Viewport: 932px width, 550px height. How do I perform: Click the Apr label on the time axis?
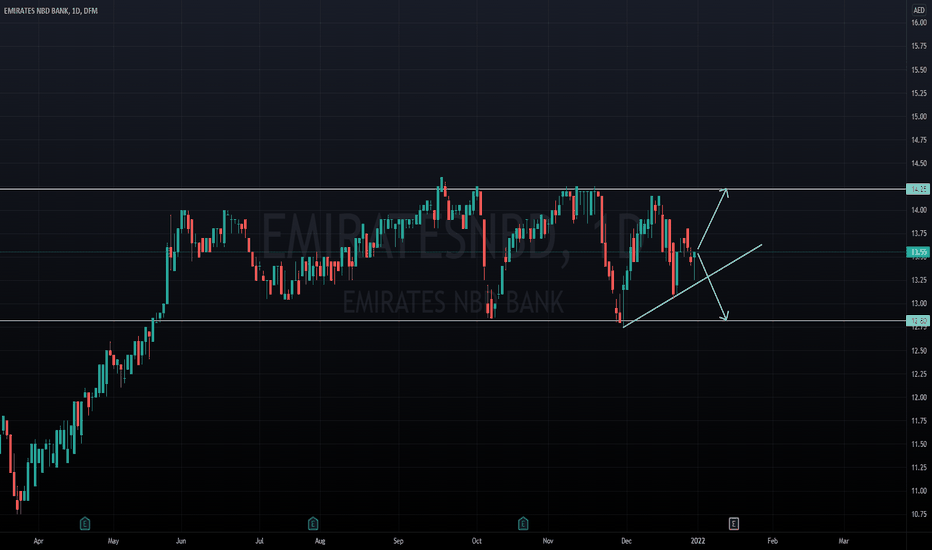coord(39,541)
